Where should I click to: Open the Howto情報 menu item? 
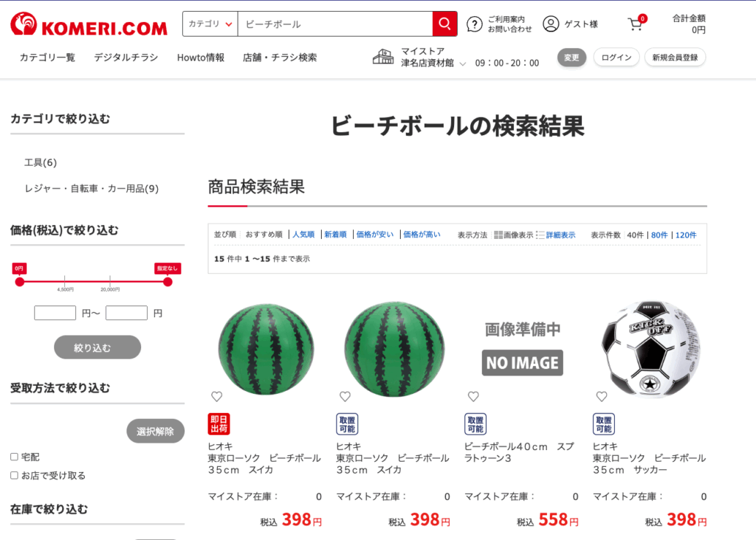point(201,58)
